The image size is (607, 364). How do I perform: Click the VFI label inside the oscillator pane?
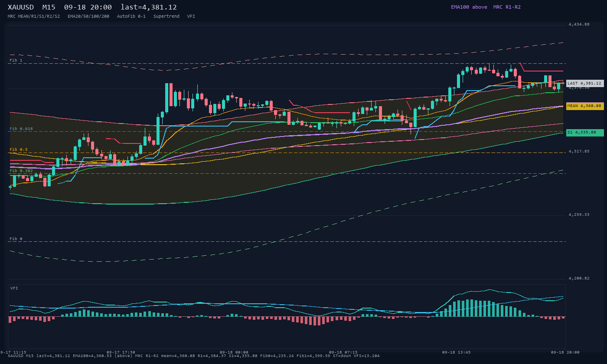coord(14,288)
